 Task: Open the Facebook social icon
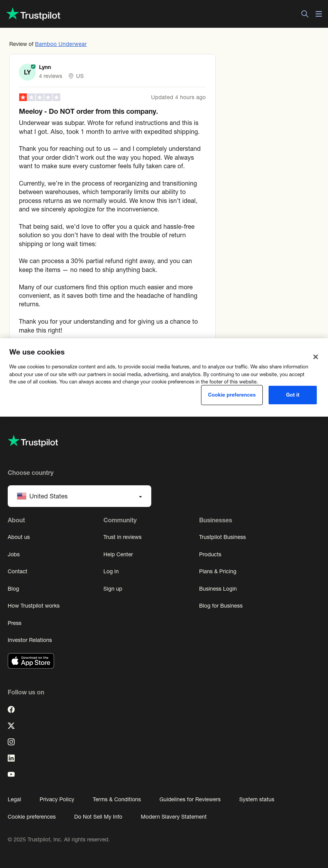click(x=11, y=709)
